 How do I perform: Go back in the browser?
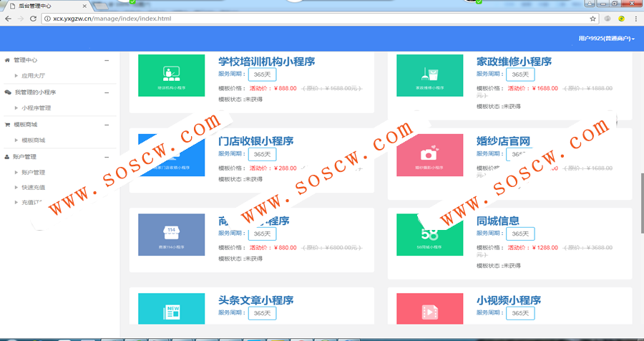(x=8, y=19)
